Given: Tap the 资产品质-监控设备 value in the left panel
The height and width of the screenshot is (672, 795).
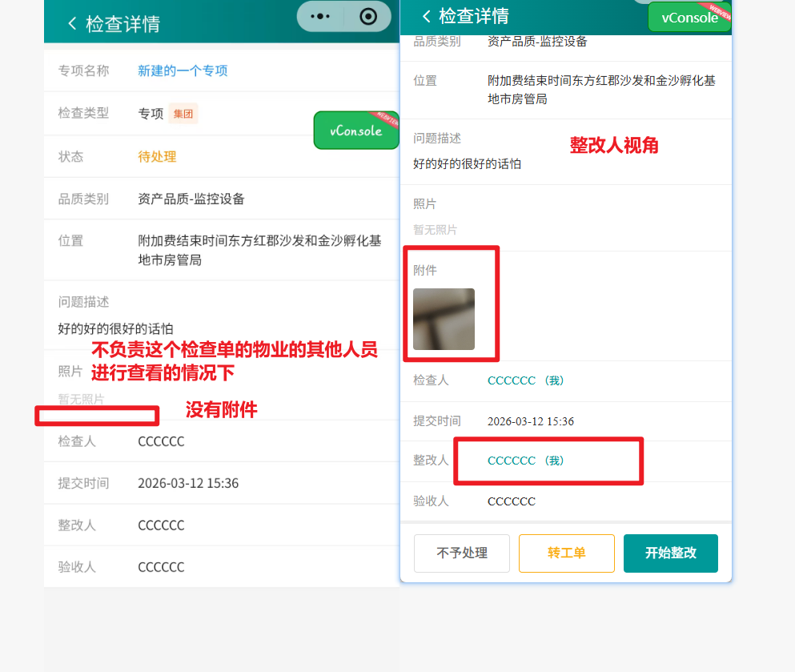Looking at the screenshot, I should [191, 199].
